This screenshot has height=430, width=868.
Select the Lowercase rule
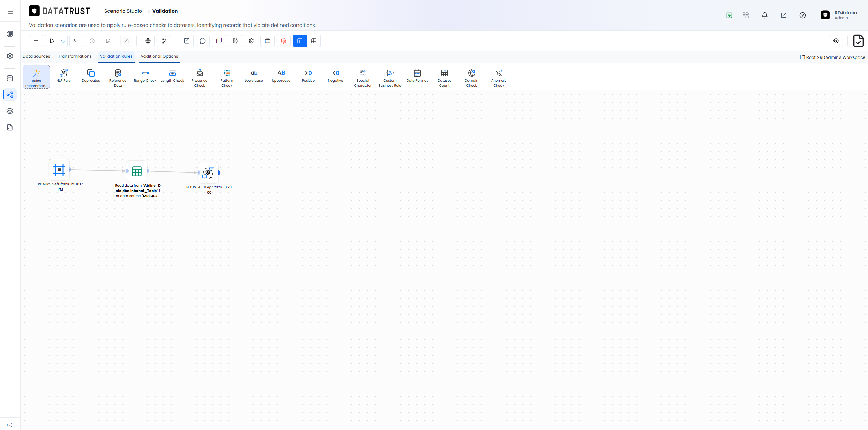[254, 76]
